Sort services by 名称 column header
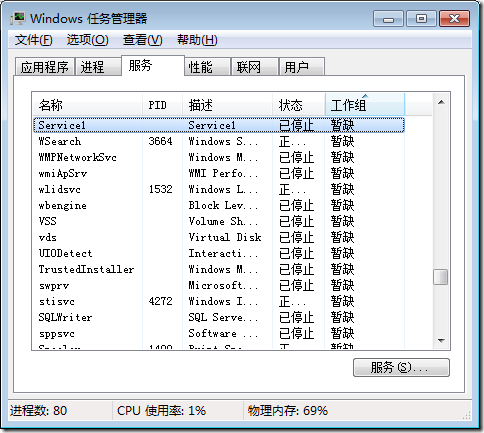484x433 pixels. point(88,105)
